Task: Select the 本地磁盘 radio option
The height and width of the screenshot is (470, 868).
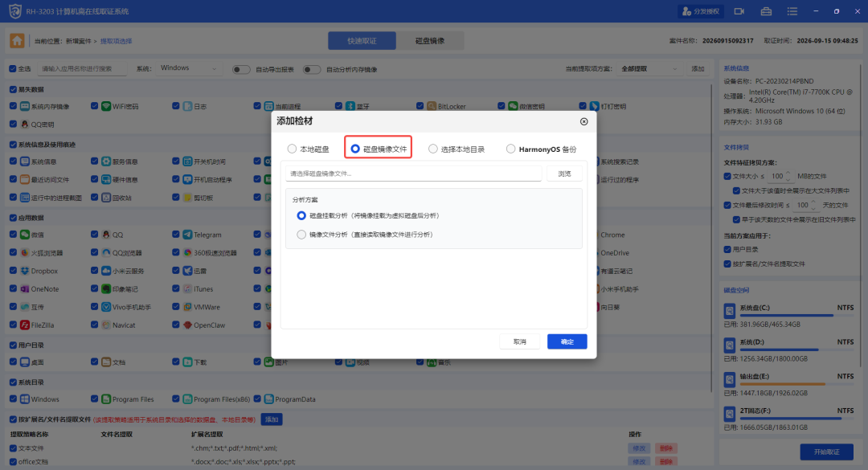Action: (292, 149)
